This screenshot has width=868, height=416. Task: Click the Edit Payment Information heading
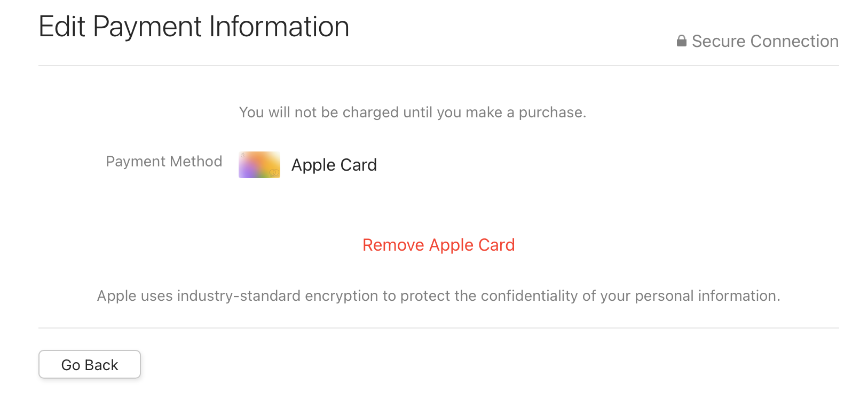(194, 27)
